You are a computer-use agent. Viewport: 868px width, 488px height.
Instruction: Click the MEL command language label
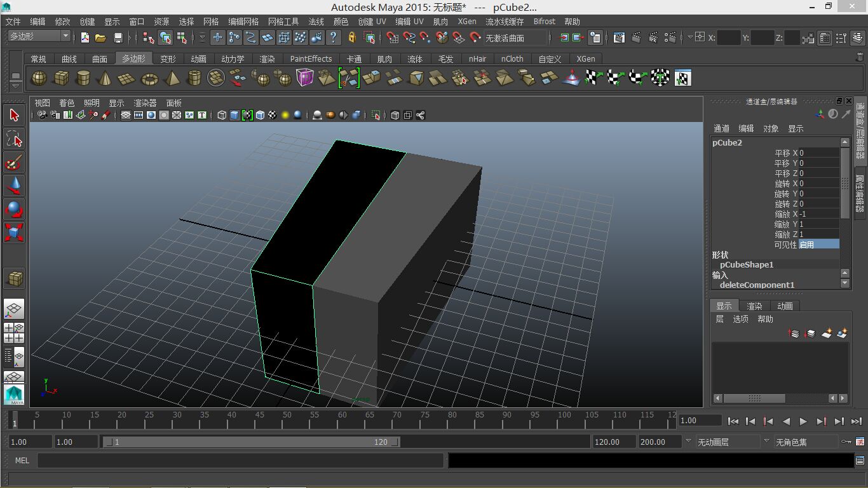coord(22,460)
